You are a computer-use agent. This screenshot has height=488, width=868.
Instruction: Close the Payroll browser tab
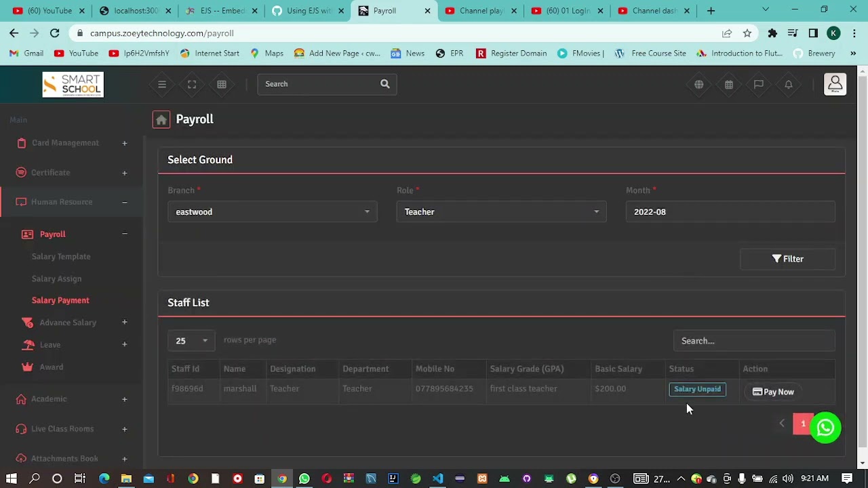pyautogui.click(x=427, y=11)
